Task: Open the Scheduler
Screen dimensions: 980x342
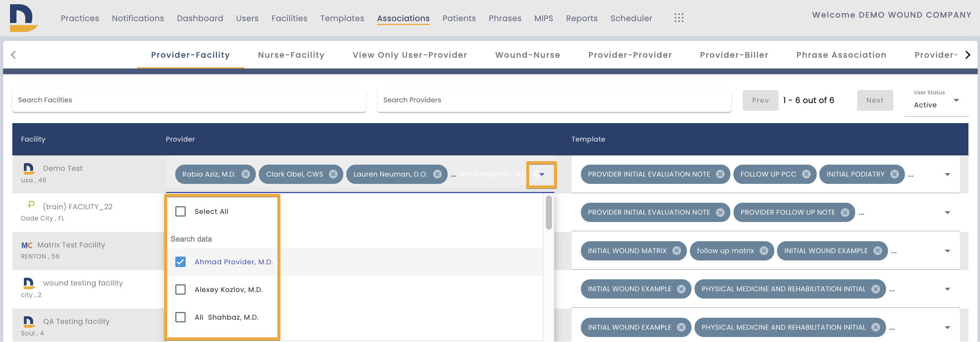Action: click(x=631, y=18)
